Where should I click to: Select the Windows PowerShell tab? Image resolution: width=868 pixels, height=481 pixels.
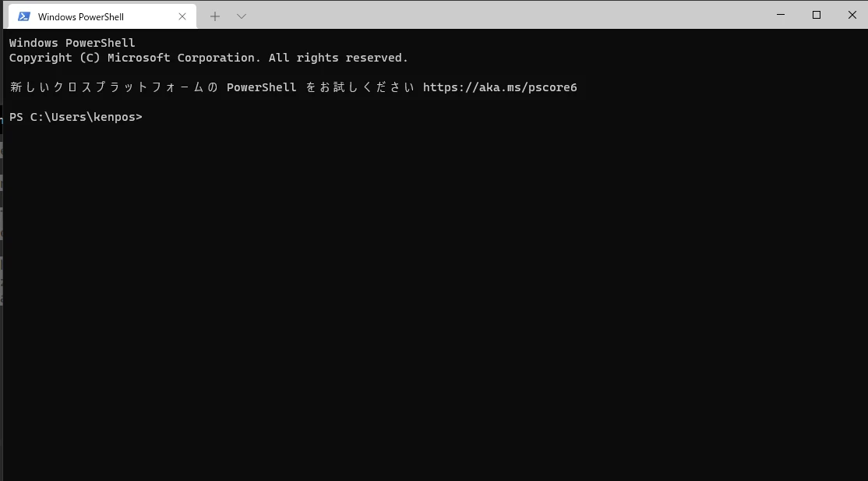tap(94, 16)
